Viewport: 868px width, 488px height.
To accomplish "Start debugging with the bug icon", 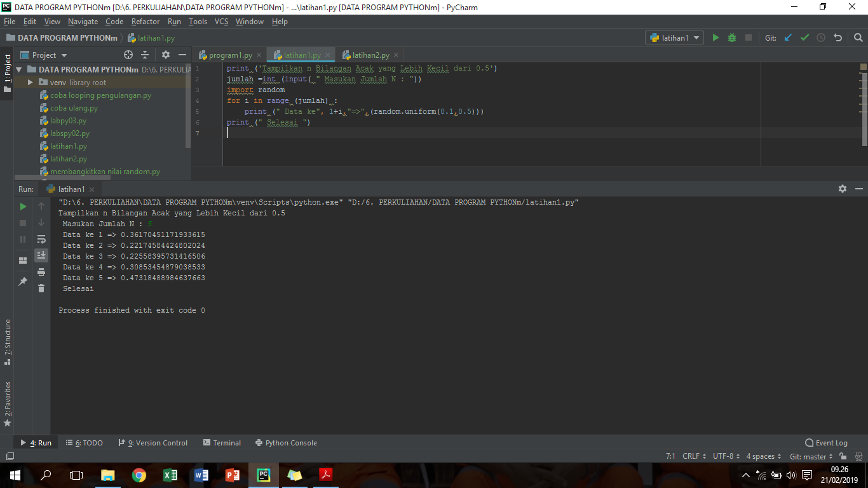I will [732, 37].
